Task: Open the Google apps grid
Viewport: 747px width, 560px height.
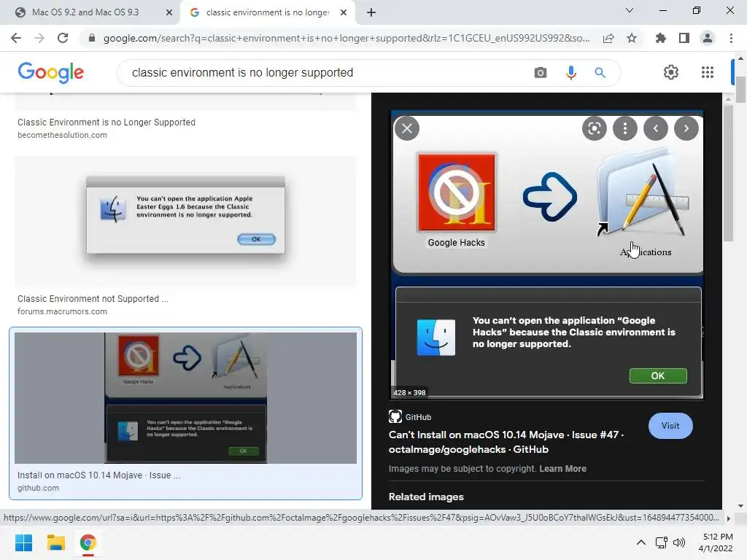Action: coord(708,72)
